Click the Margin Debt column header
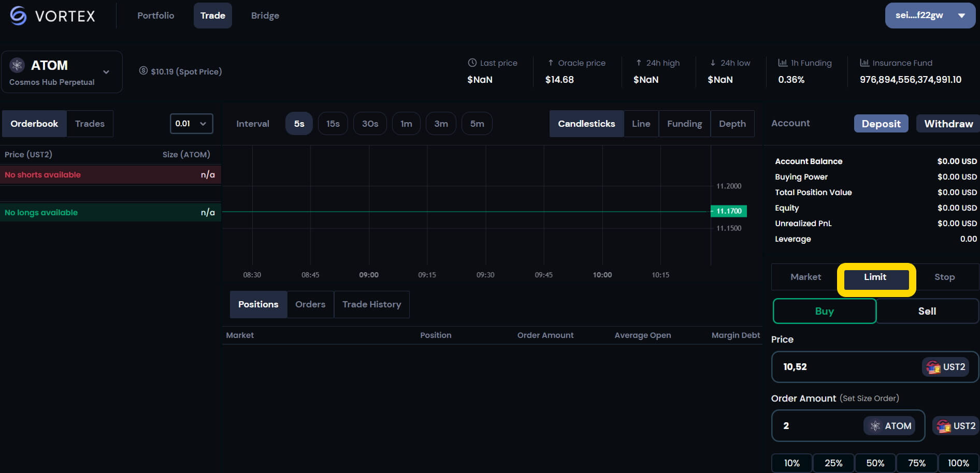 736,335
